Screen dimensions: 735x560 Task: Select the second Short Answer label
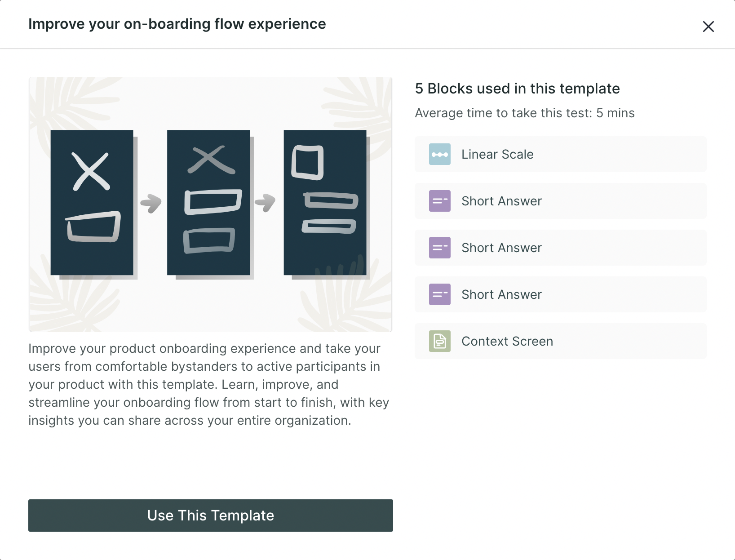tap(502, 248)
